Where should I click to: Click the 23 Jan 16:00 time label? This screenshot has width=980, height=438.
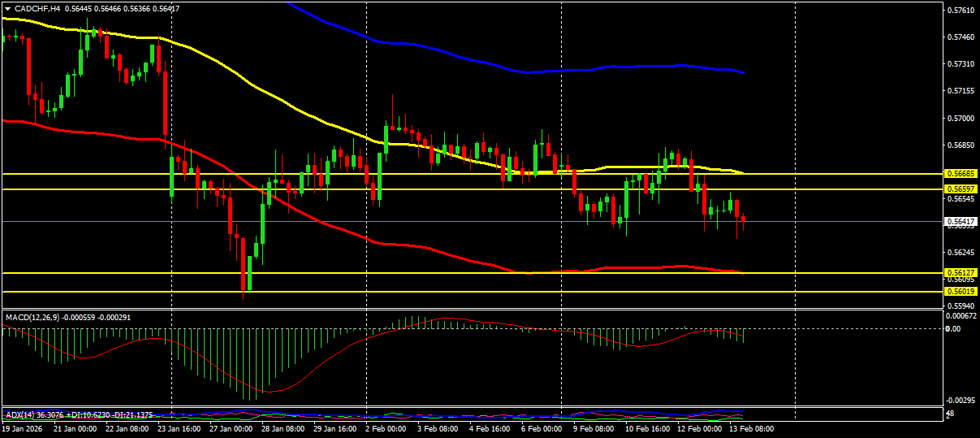tap(179, 428)
